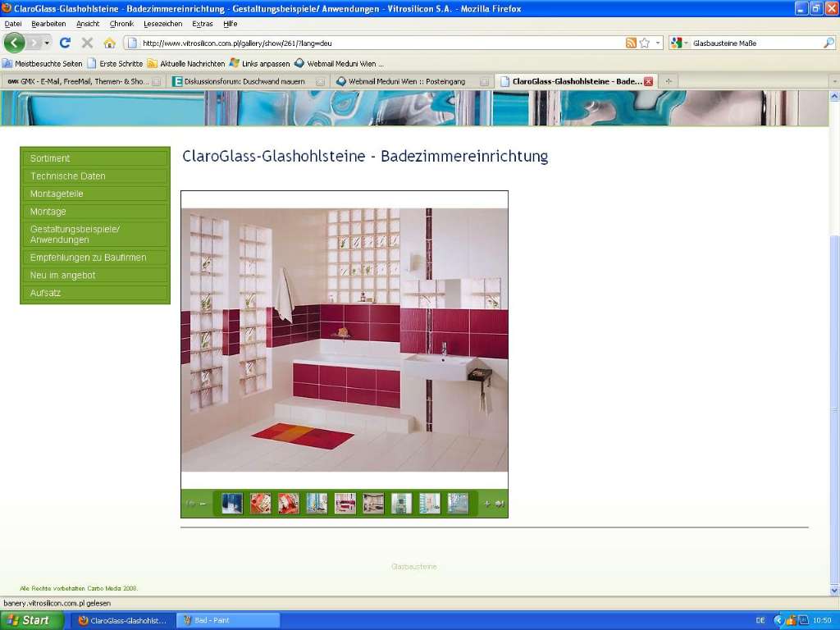Open the Lesezeichen menu

click(163, 24)
